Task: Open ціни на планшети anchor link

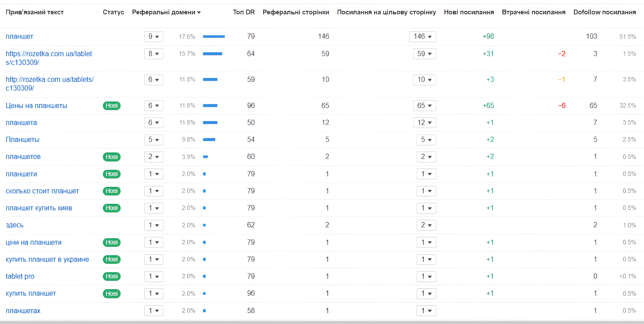Action: 34,242
